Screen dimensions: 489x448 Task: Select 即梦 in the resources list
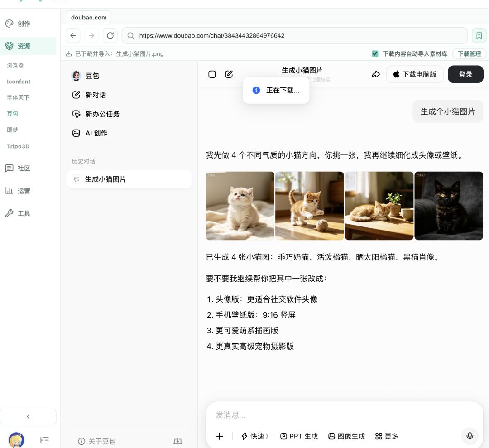(13, 130)
